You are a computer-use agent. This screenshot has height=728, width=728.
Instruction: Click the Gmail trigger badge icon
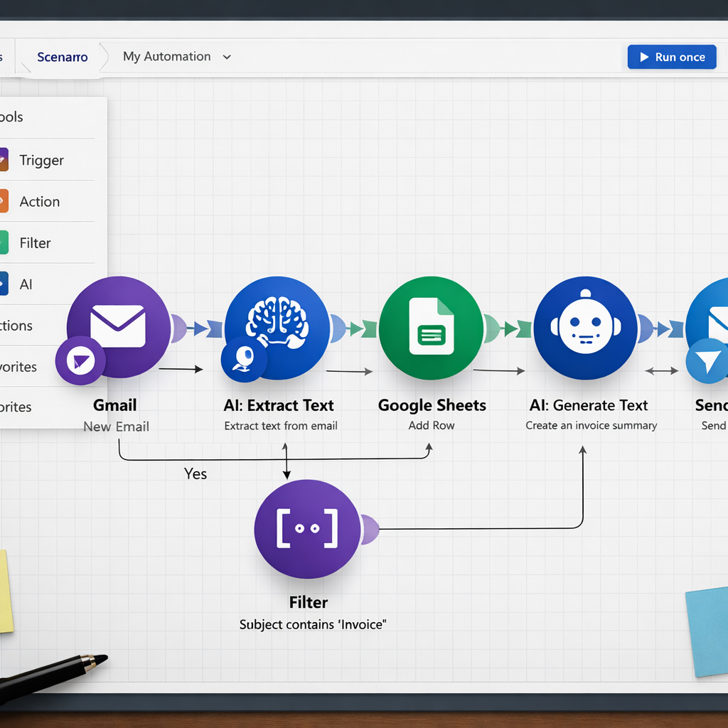(x=80, y=360)
